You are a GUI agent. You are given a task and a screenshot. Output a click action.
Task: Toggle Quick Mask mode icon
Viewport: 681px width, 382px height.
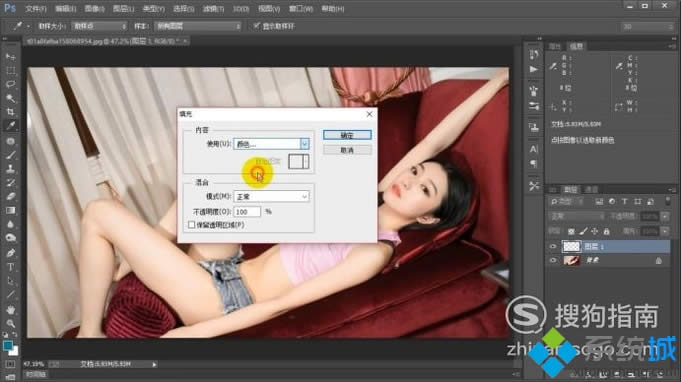pyautogui.click(x=10, y=364)
